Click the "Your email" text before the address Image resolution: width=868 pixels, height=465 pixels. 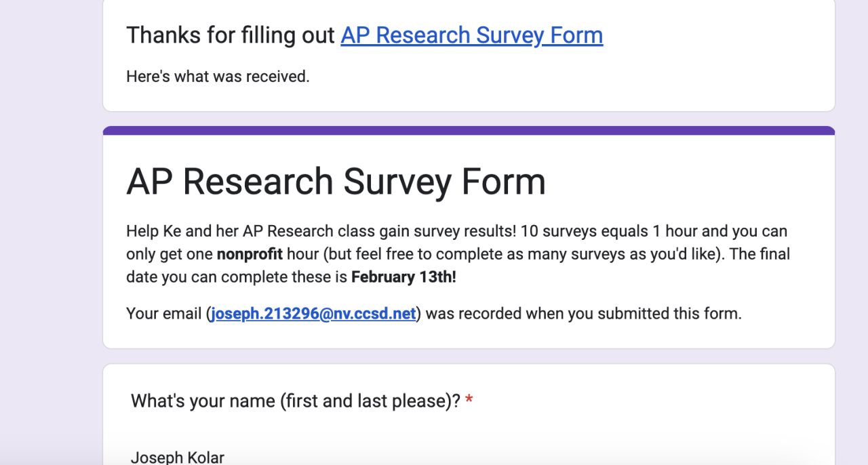pyautogui.click(x=164, y=314)
